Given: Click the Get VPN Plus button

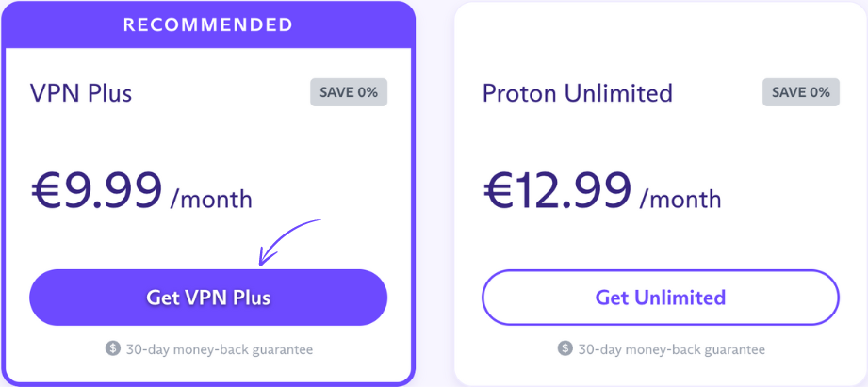Looking at the screenshot, I should 208,298.
